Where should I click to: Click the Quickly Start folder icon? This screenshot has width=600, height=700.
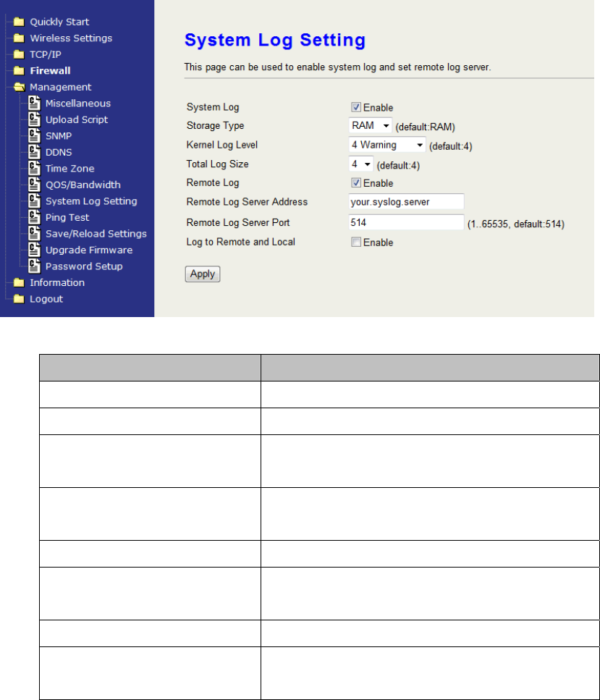[19, 22]
